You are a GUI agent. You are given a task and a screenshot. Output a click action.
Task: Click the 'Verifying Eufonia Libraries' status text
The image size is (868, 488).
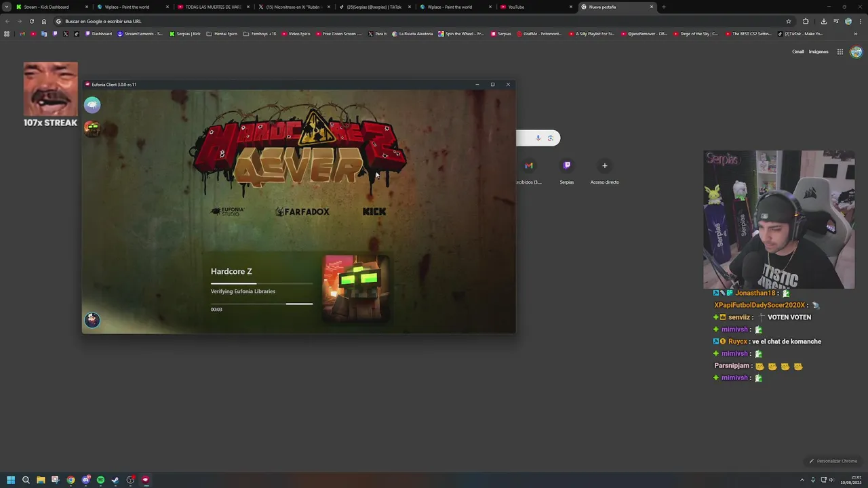point(243,291)
